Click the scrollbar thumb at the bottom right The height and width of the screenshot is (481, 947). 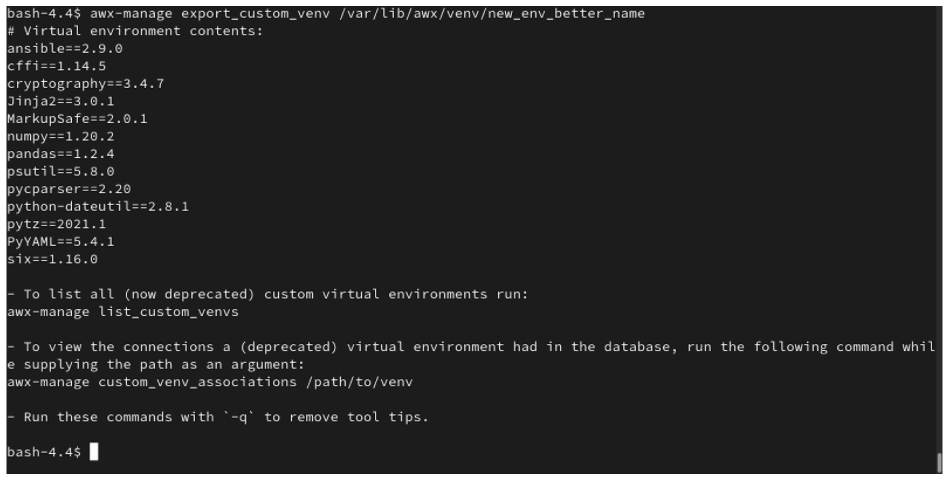[939, 461]
